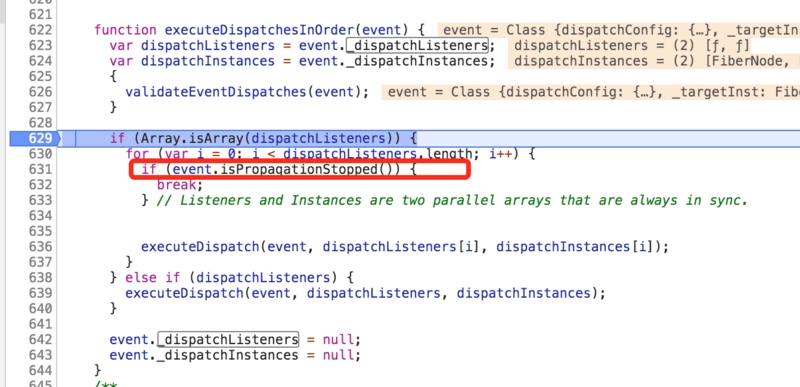Image resolution: width=800 pixels, height=387 pixels.
Task: Click line number 623 in gutter
Action: pos(40,45)
